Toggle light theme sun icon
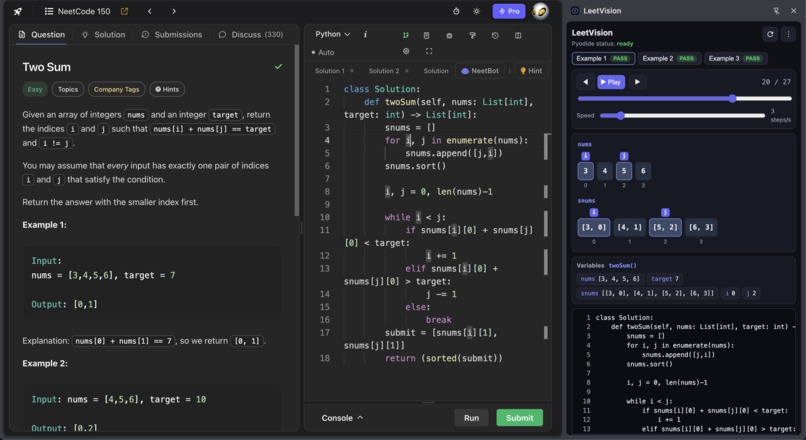The height and width of the screenshot is (440, 806). tap(477, 11)
